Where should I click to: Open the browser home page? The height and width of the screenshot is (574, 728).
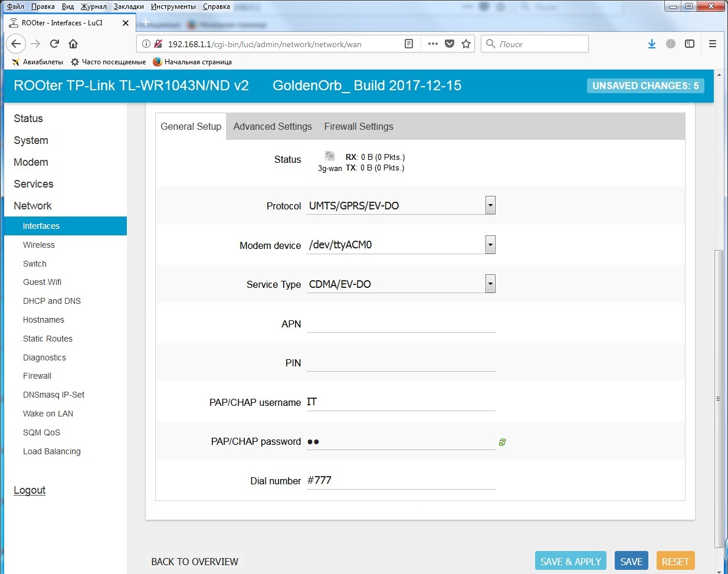click(x=73, y=44)
